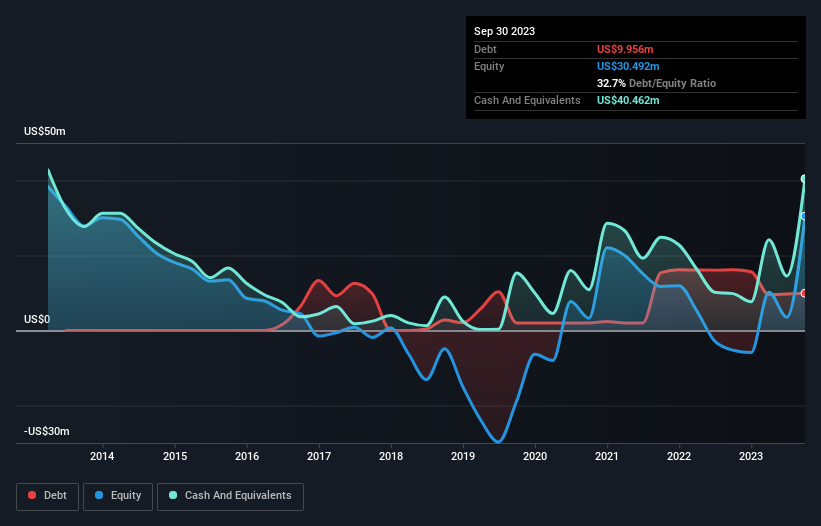This screenshot has width=821, height=526.
Task: Click the US$40.462m cash value
Action: [x=628, y=100]
